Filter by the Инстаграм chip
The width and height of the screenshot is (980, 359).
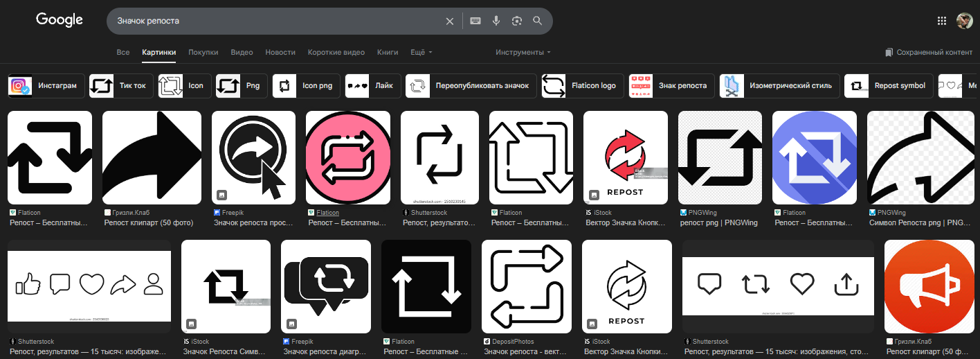tap(46, 86)
